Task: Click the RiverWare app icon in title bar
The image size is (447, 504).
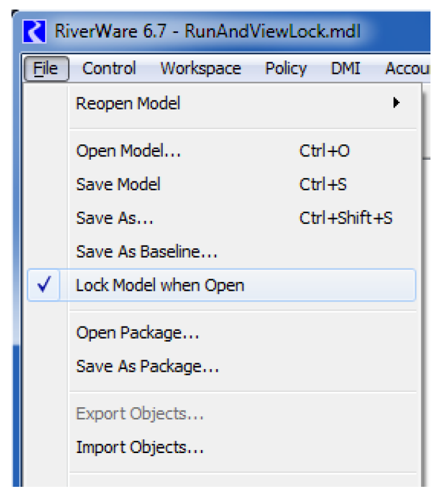Action: pos(34,32)
